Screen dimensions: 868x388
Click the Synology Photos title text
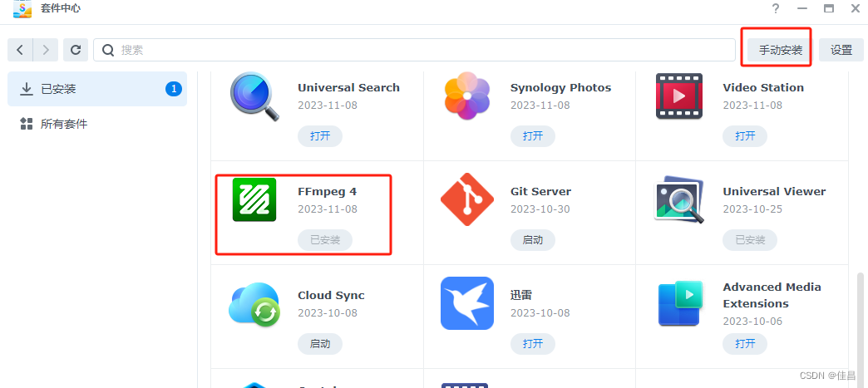560,87
